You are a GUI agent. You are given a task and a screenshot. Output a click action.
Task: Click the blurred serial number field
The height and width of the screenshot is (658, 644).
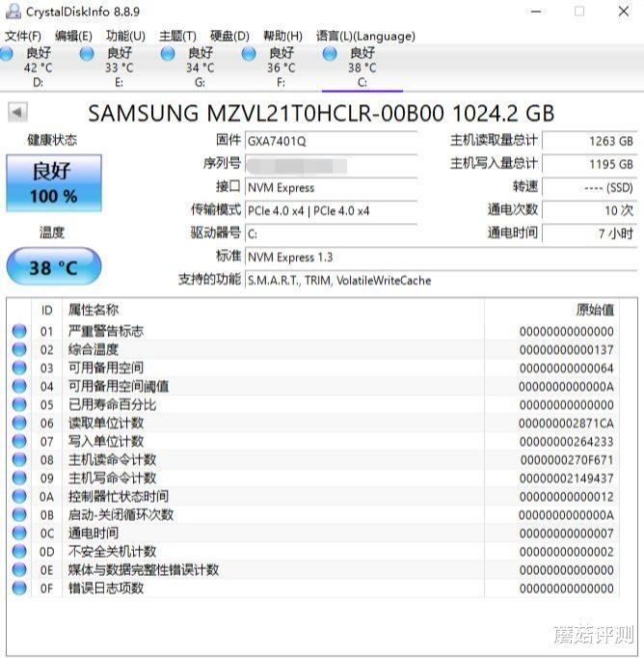[x=332, y=165]
